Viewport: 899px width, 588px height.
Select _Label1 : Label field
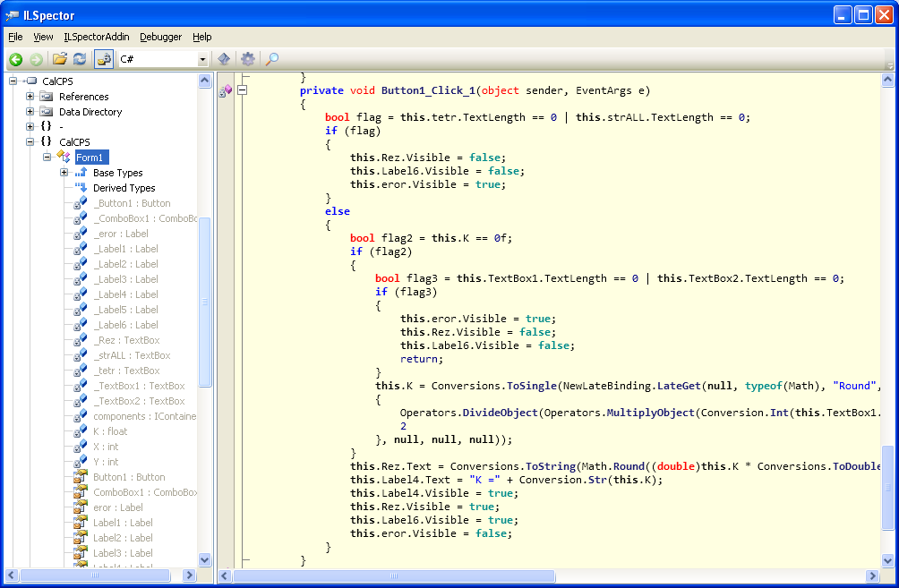coord(125,249)
